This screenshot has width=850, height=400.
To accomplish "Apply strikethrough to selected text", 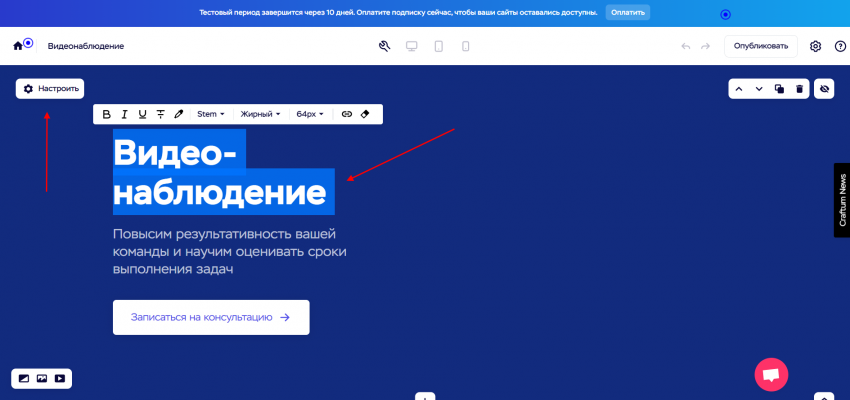I will (161, 114).
